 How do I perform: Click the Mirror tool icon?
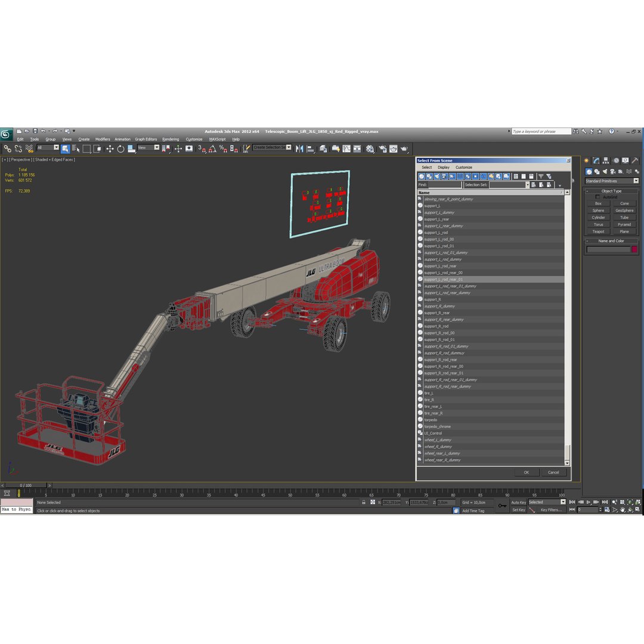(x=299, y=148)
